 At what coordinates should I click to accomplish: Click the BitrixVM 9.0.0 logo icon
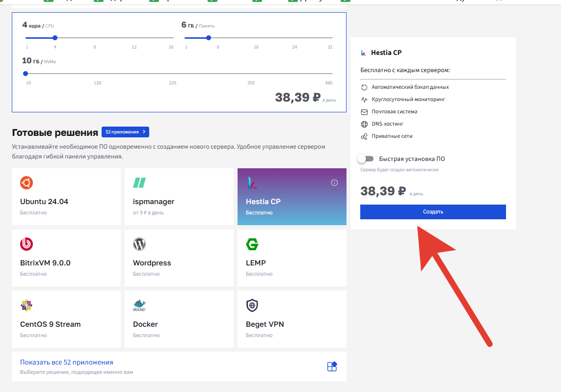tap(27, 244)
